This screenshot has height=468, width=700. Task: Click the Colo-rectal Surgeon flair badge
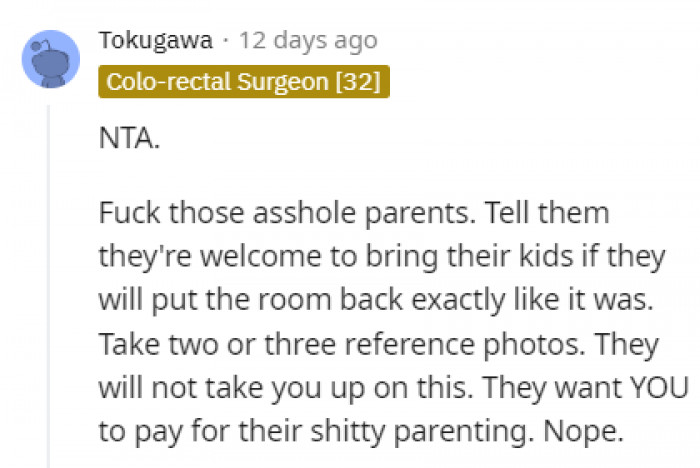(x=243, y=82)
